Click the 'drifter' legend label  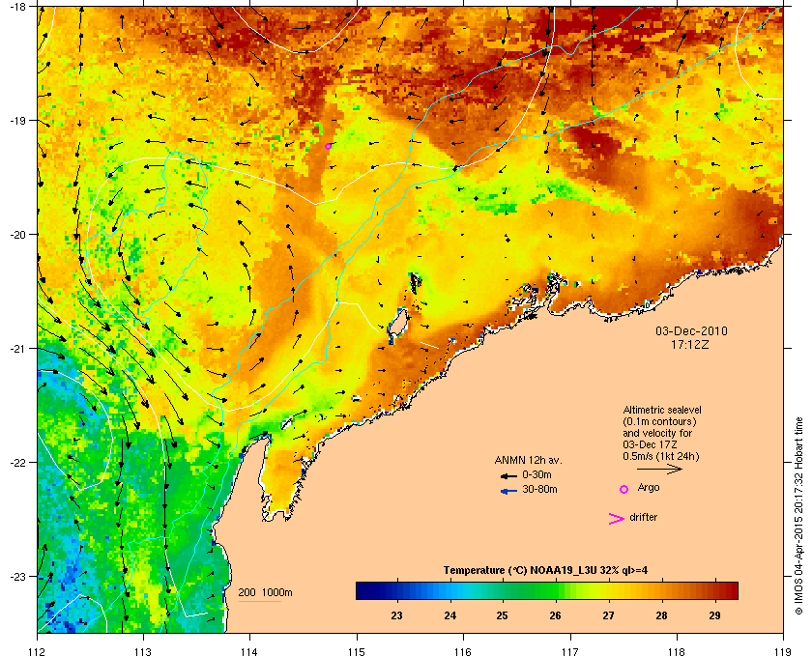click(x=643, y=517)
